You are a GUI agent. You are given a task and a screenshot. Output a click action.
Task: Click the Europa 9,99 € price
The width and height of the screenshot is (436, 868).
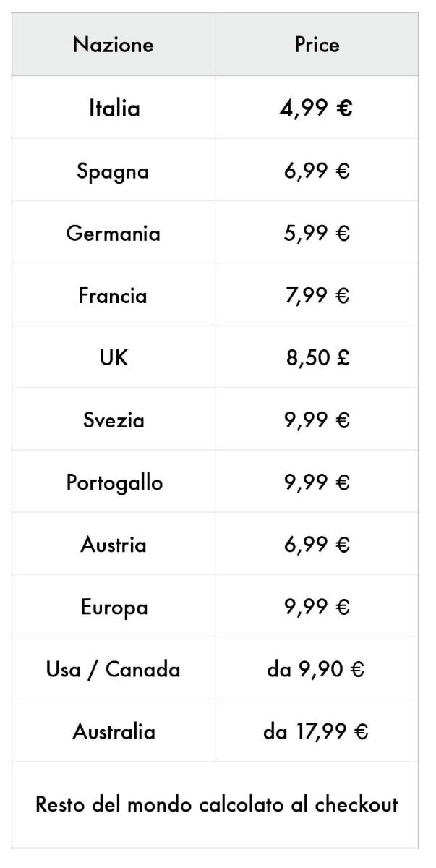(317, 607)
